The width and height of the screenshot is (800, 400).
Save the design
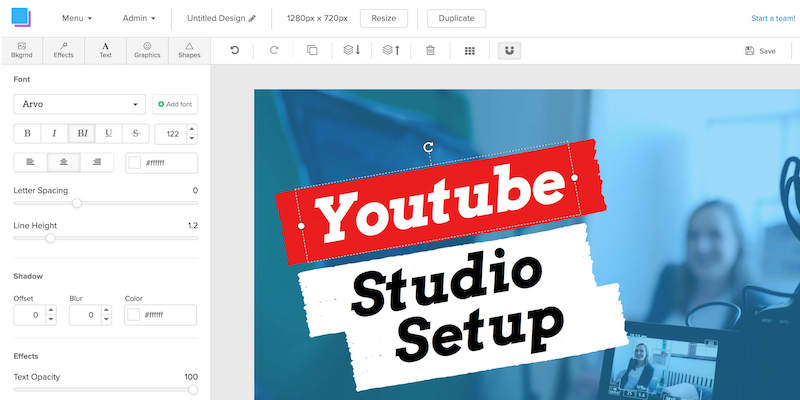pos(760,51)
